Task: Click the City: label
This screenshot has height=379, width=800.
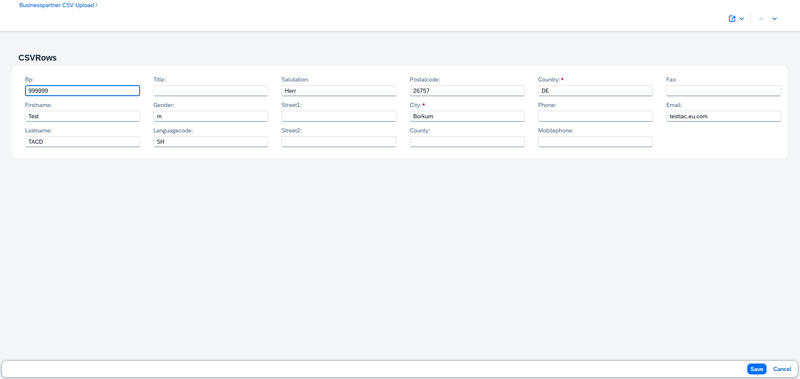Action: [x=415, y=105]
